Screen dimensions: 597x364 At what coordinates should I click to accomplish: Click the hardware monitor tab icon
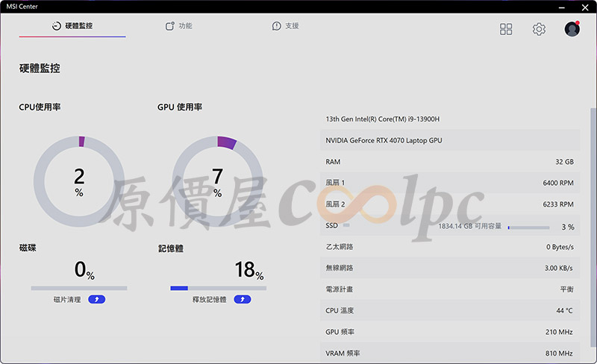pyautogui.click(x=57, y=26)
